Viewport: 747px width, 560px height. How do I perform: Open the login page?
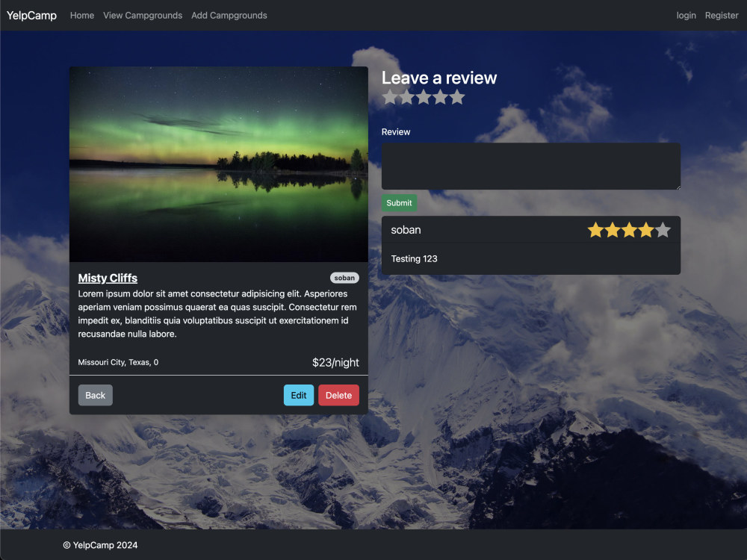click(686, 15)
